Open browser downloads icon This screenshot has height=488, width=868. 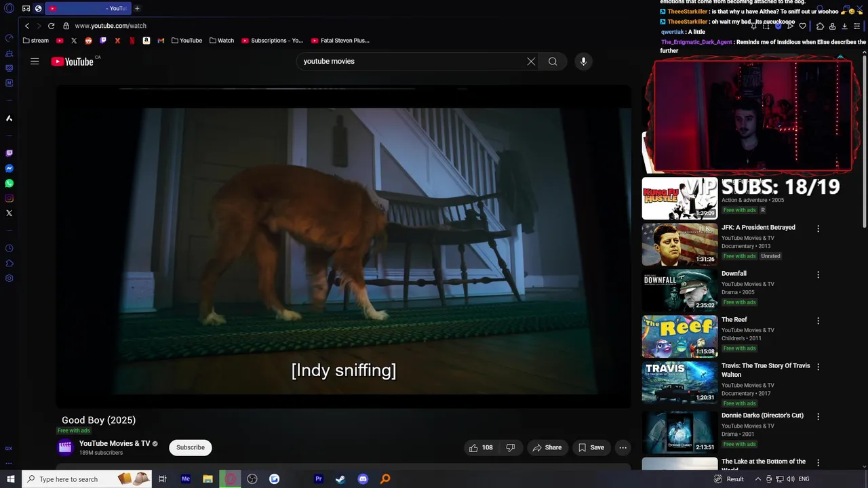pyautogui.click(x=845, y=26)
